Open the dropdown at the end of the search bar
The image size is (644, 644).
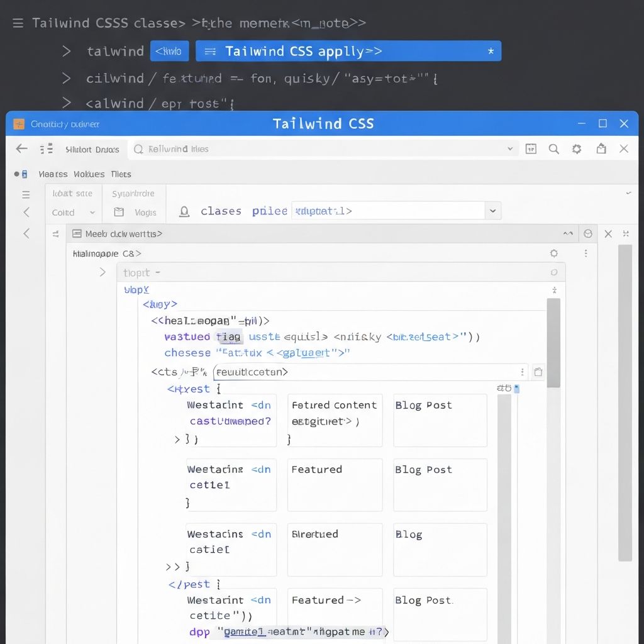pyautogui.click(x=509, y=149)
